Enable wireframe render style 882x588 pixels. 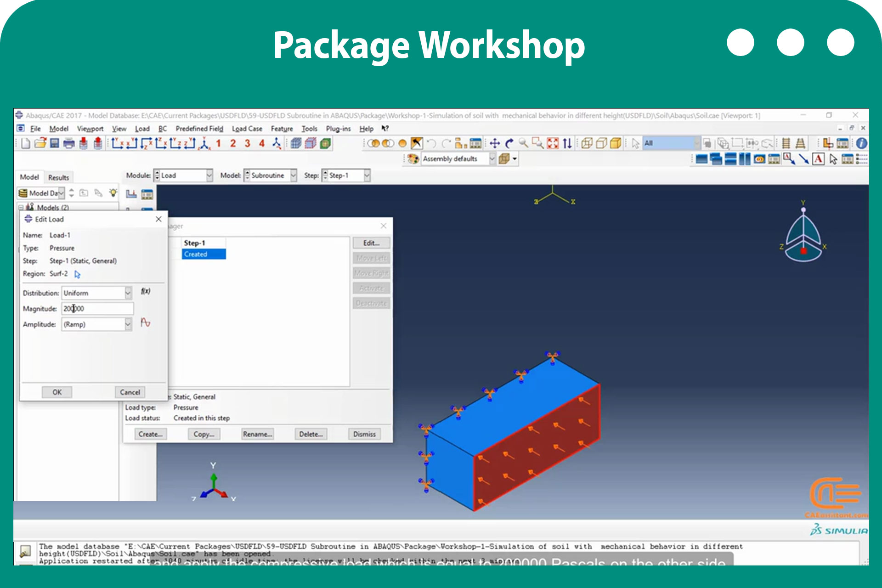[587, 143]
